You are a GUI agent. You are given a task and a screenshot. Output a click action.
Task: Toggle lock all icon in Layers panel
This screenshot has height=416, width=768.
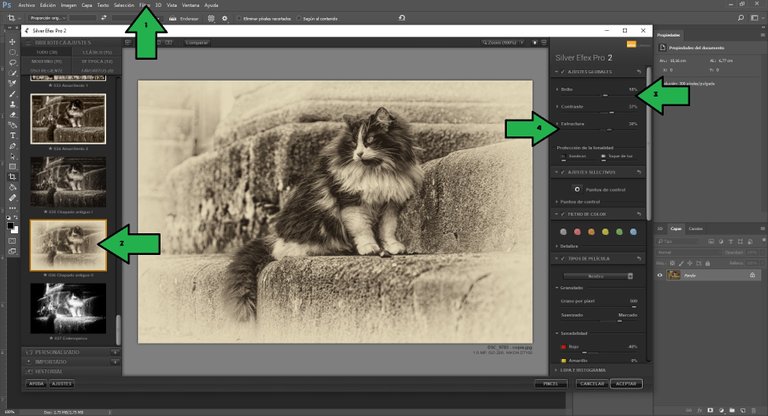tap(707, 263)
